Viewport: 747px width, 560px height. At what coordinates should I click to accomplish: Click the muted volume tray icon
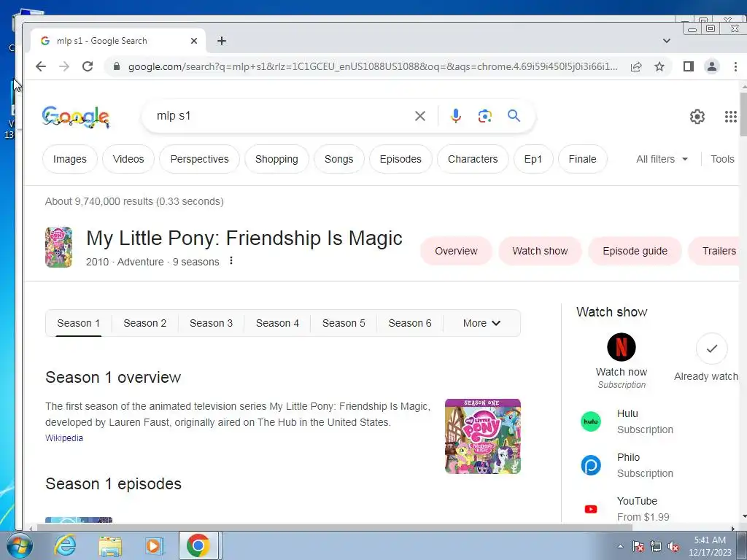click(x=673, y=546)
